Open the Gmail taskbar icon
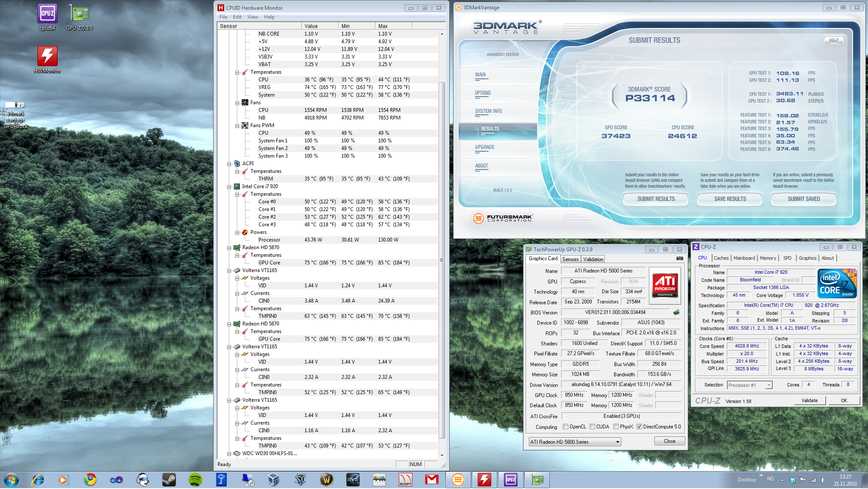This screenshot has width=868, height=489. (x=431, y=480)
